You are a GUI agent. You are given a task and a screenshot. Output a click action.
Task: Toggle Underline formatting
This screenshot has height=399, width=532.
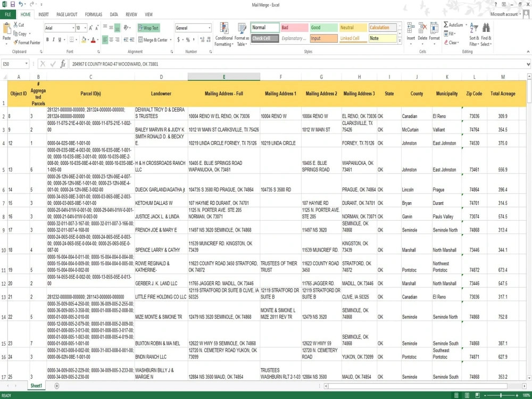60,40
